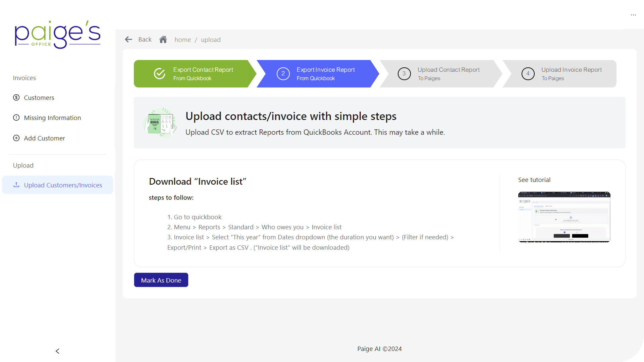Screen dimensions: 644x362
Task: Click the home breadcrumb link
Action: tap(182, 40)
